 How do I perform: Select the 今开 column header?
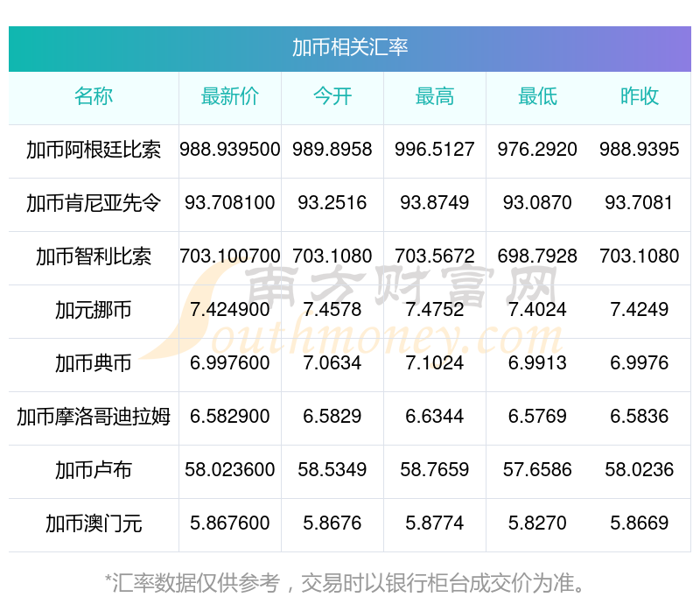tap(332, 96)
